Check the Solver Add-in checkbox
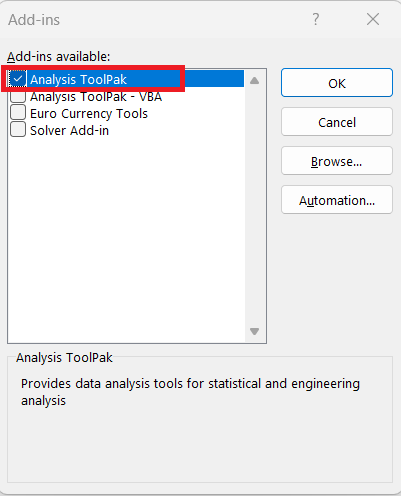Viewport: 401px width, 496px height. 18,129
